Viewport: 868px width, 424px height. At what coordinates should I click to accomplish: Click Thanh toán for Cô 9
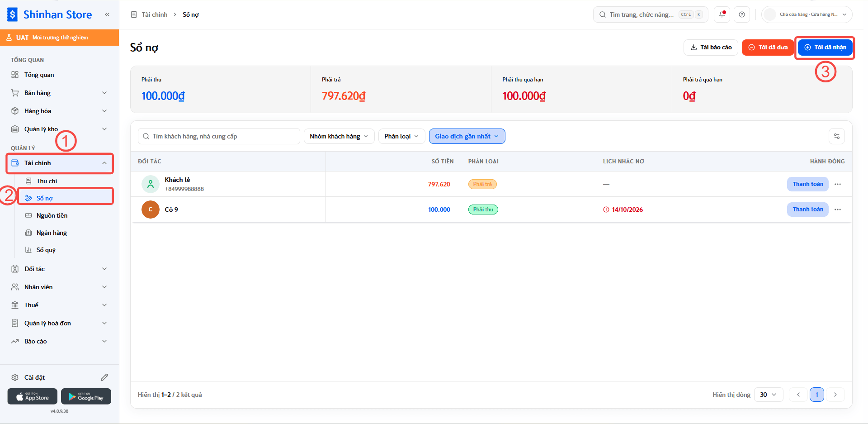click(x=807, y=210)
